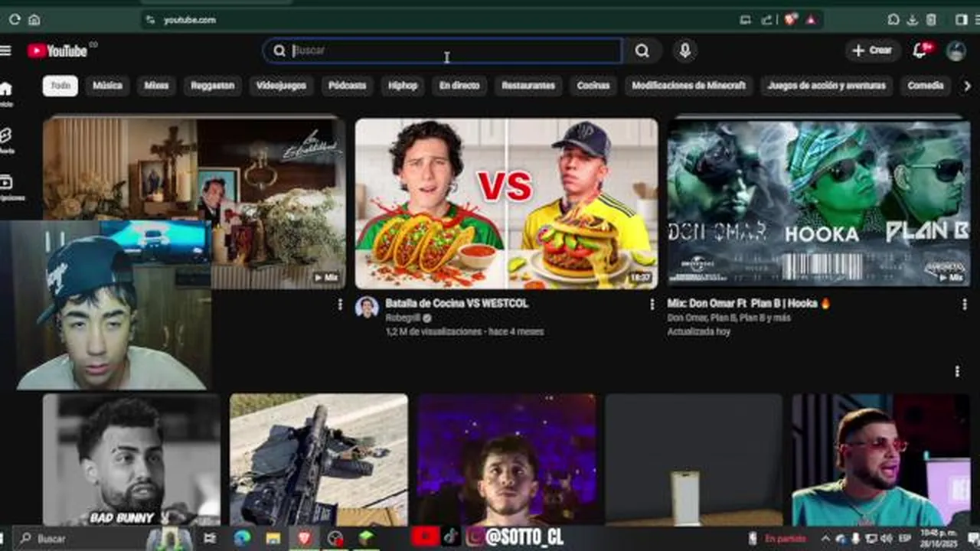Click the magnifier search button
The width and height of the screenshot is (980, 551).
click(x=642, y=51)
